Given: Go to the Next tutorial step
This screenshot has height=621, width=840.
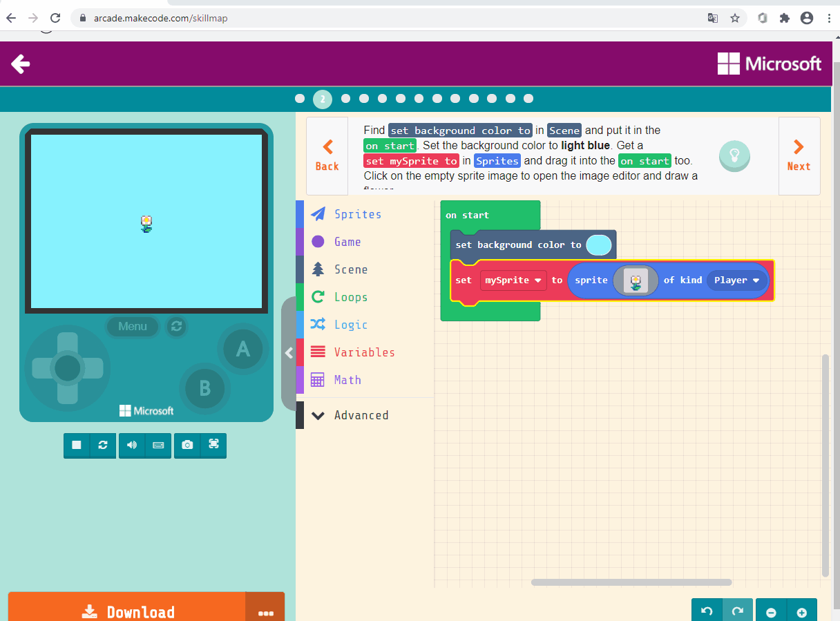Looking at the screenshot, I should pos(799,156).
